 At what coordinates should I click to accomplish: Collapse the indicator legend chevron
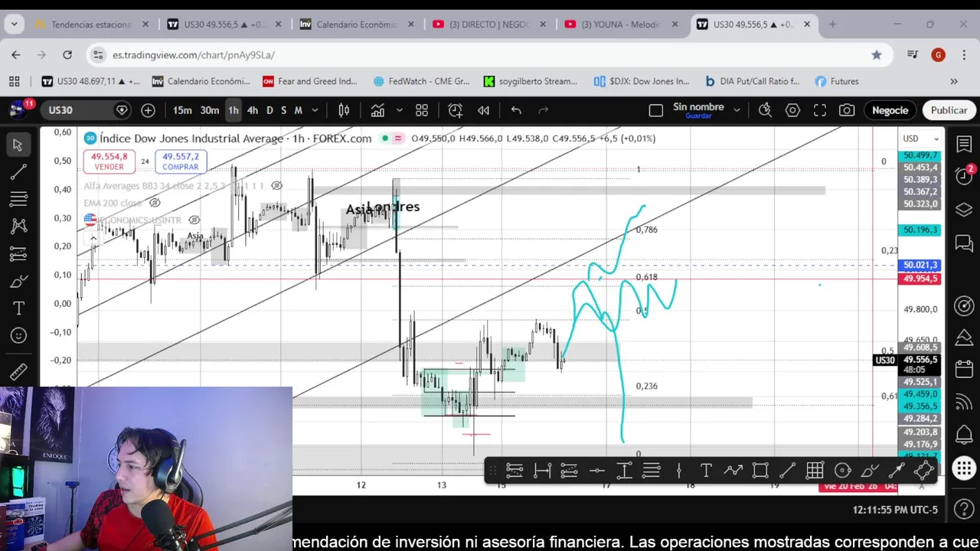point(93,239)
